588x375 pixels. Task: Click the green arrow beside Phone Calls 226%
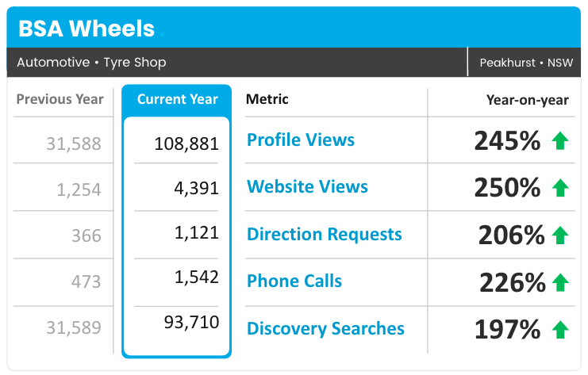[561, 282]
